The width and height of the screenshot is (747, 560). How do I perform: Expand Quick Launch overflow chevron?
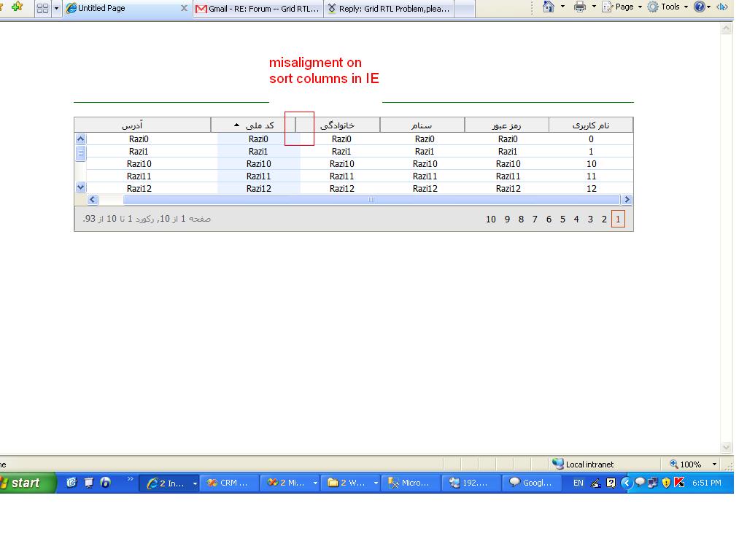click(130, 479)
